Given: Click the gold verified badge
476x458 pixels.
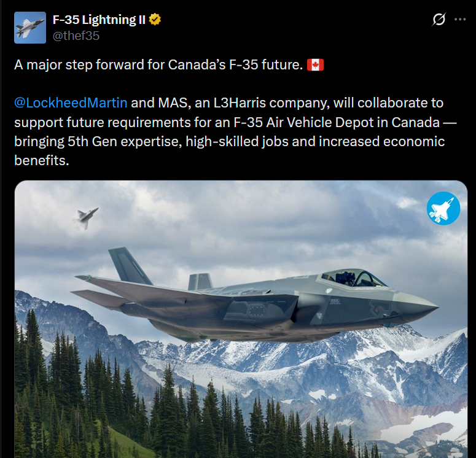Looking at the screenshot, I should [155, 20].
